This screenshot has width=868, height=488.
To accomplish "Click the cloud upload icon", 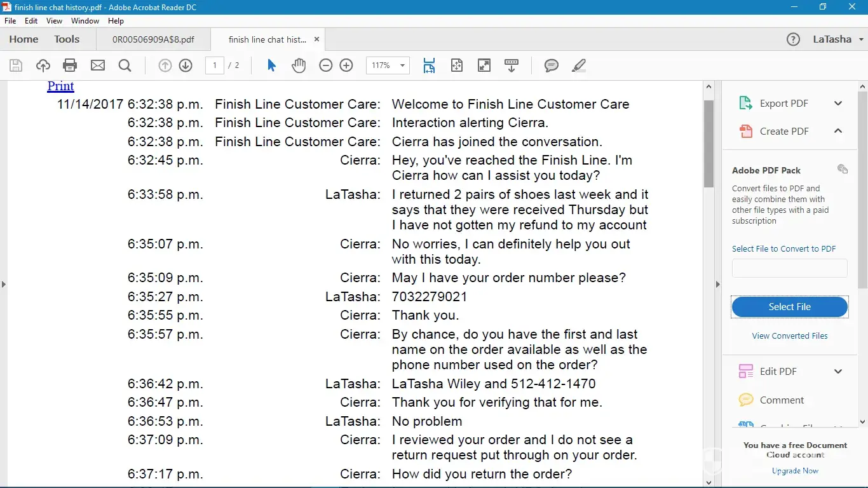I will coord(43,65).
